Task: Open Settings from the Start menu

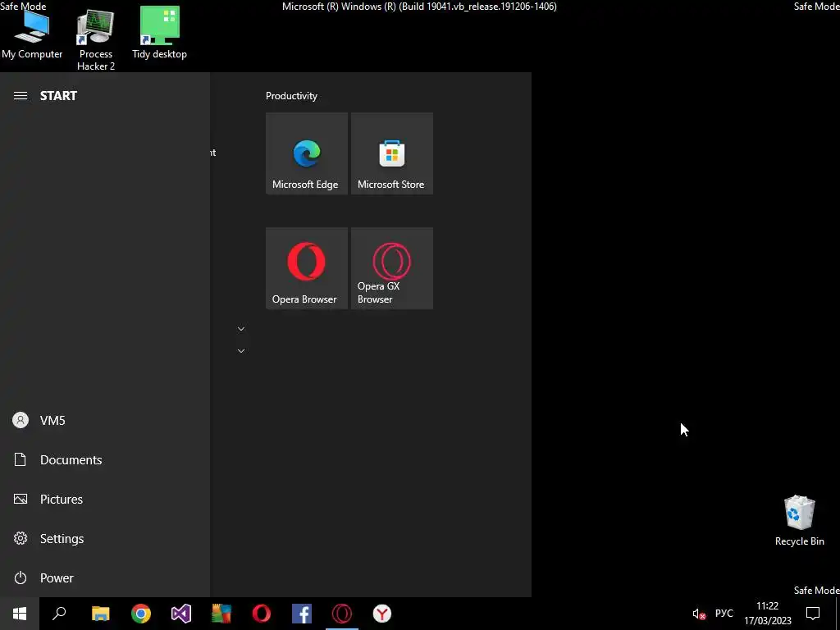Action: pos(105,538)
